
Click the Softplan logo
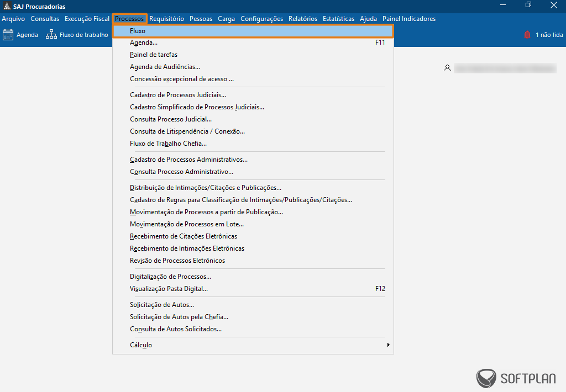pyautogui.click(x=517, y=379)
